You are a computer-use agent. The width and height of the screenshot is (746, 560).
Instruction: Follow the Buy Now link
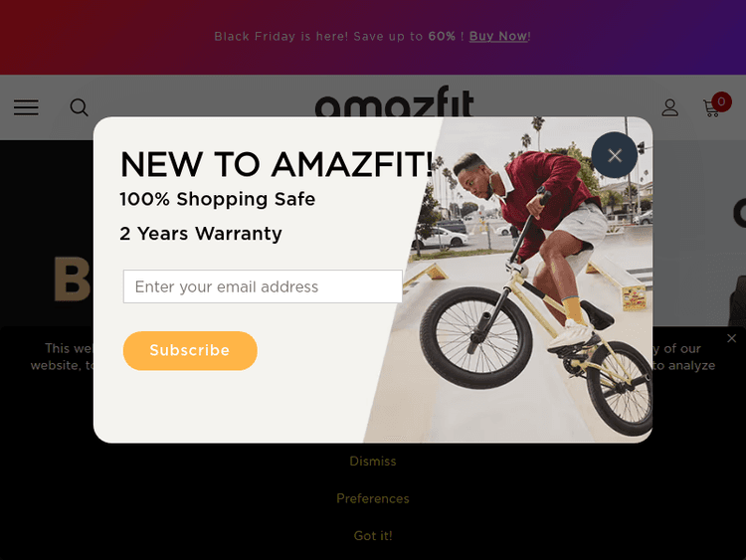498,36
